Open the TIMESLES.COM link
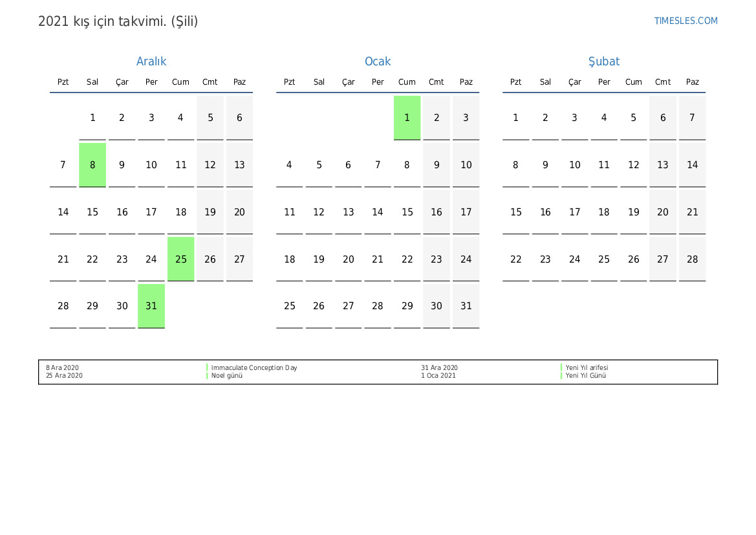This screenshot has width=756, height=535. 686,21
